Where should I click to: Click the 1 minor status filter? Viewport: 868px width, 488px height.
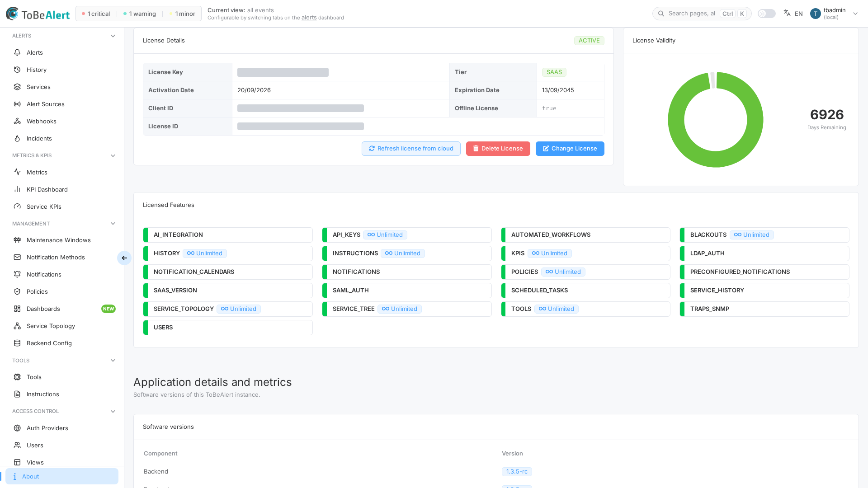point(183,14)
